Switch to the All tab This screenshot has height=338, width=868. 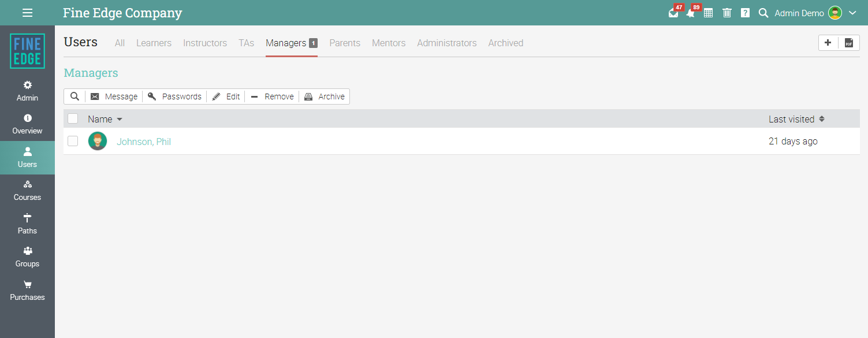click(x=120, y=43)
